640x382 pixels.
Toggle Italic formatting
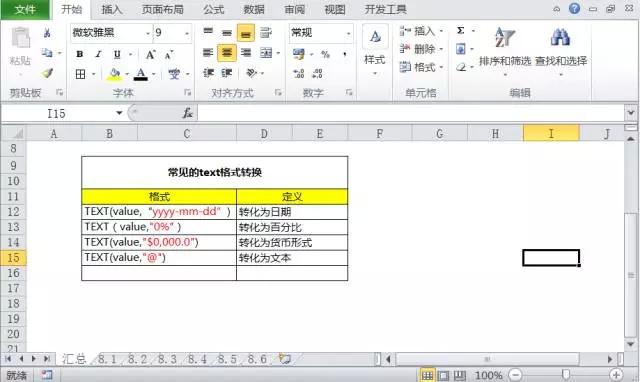click(98, 54)
